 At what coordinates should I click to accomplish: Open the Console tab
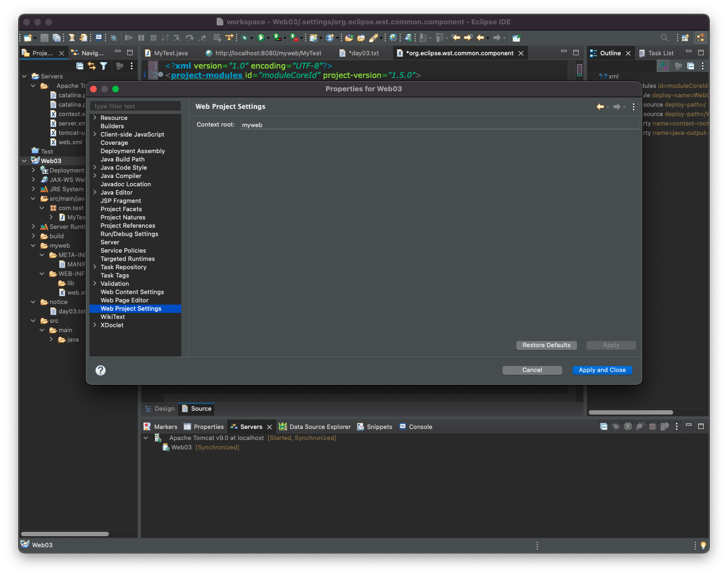pos(416,427)
